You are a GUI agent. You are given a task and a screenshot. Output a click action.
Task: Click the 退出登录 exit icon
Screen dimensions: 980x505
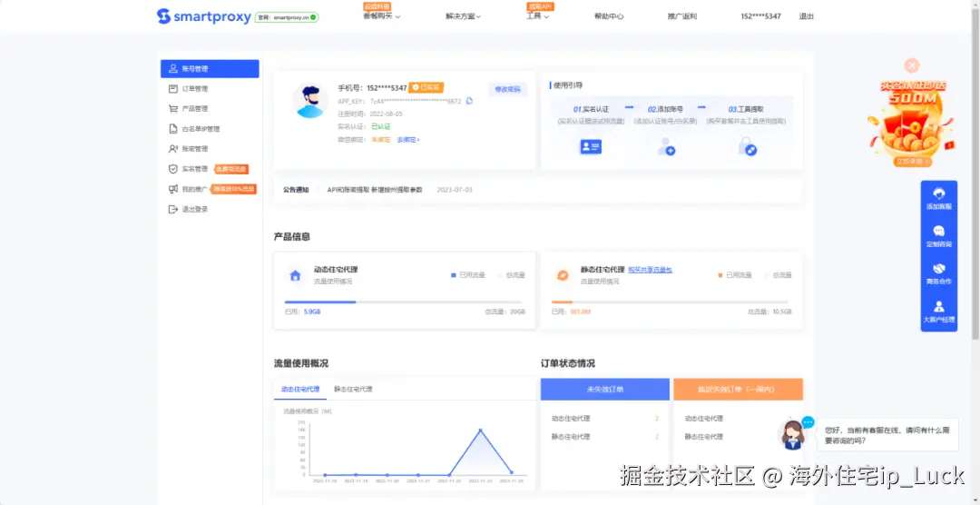(x=173, y=209)
